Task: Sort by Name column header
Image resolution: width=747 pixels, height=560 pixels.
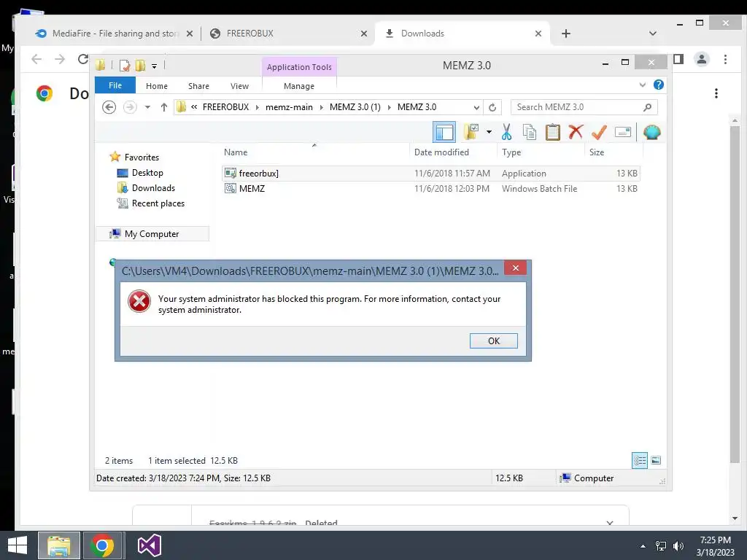Action: [236, 152]
